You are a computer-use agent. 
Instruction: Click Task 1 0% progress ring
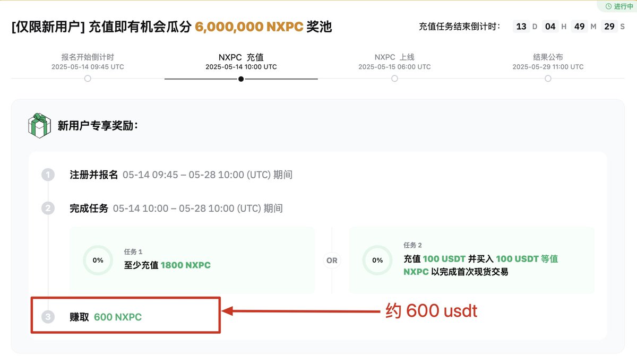tap(98, 261)
